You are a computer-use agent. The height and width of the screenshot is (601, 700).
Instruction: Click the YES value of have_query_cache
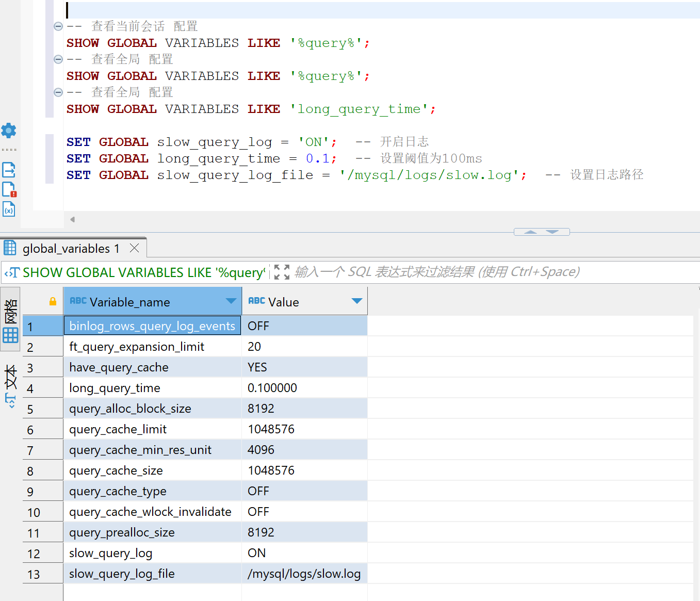pyautogui.click(x=305, y=367)
